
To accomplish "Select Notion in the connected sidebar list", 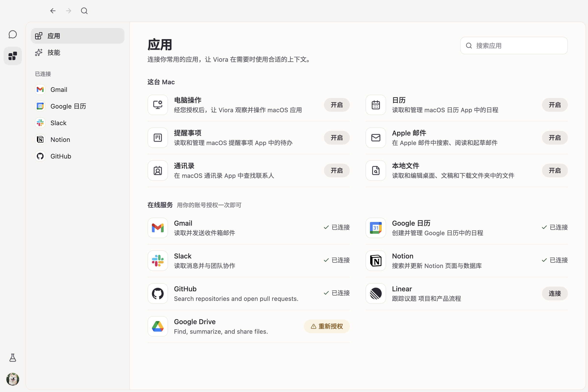I will (x=77, y=139).
